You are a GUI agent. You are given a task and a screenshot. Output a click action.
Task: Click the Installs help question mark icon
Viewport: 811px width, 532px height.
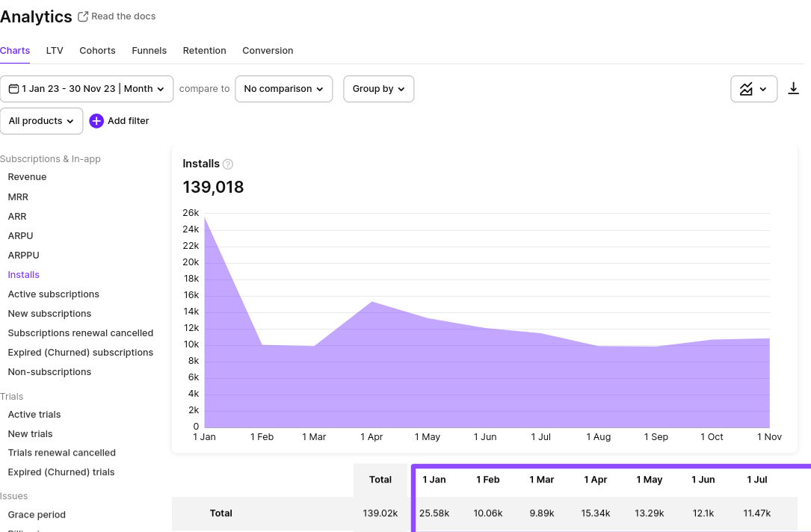pyautogui.click(x=228, y=164)
